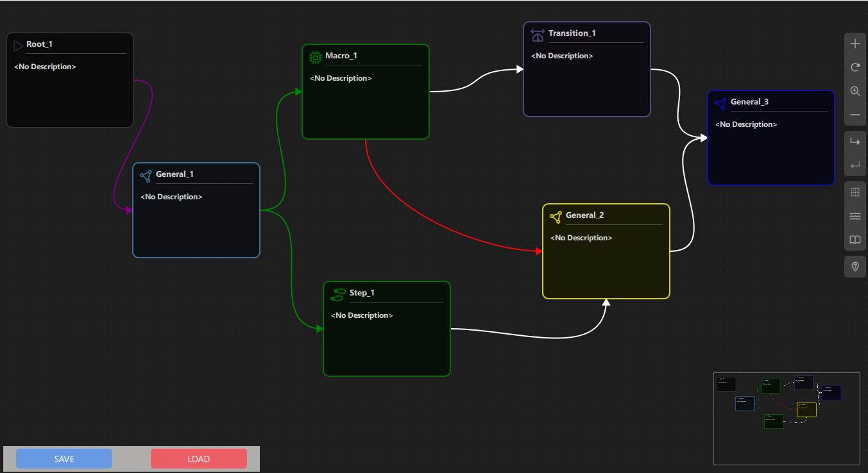Click the undo return-arrow toolbar icon
The image size is (868, 473).
pyautogui.click(x=855, y=165)
